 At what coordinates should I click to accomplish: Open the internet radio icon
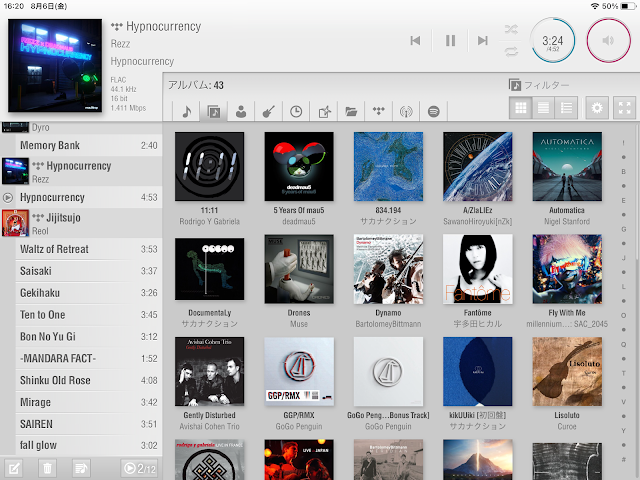(406, 111)
